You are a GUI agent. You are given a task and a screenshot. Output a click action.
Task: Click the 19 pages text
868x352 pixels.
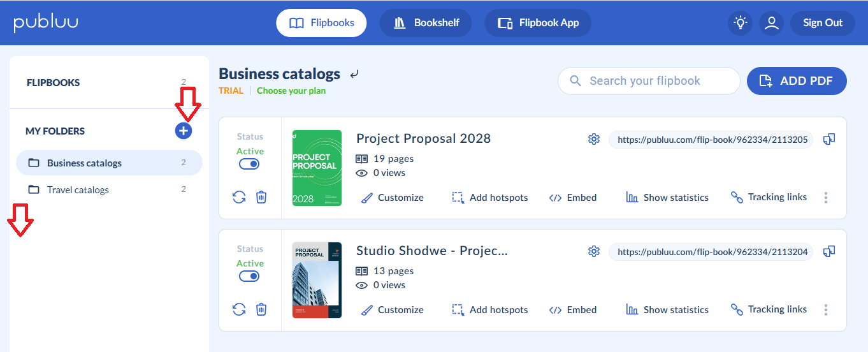pos(393,159)
